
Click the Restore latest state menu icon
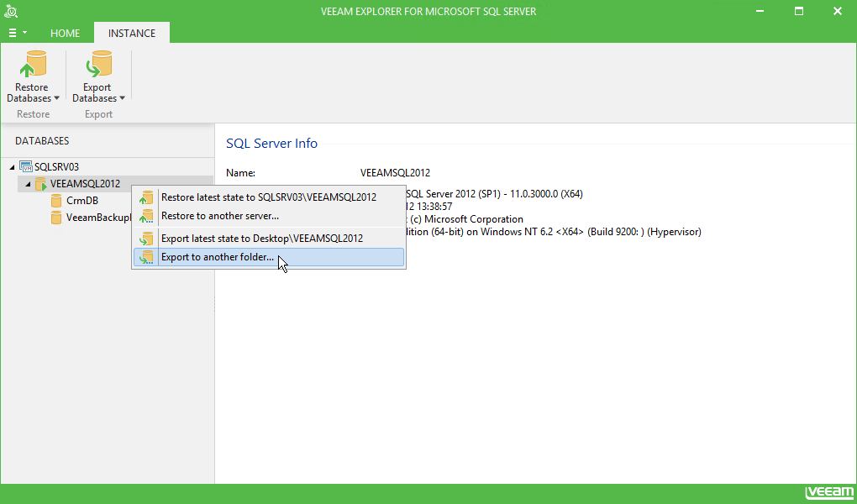(x=146, y=197)
